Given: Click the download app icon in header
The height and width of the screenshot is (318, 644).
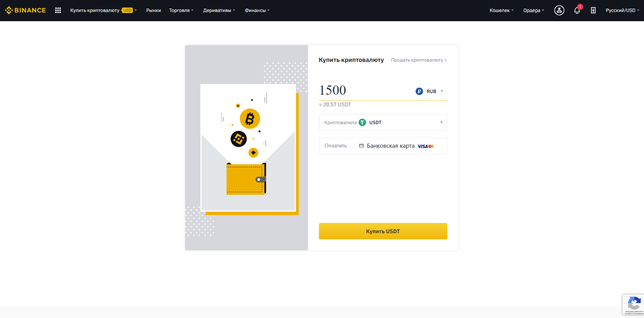Looking at the screenshot, I should [x=593, y=10].
